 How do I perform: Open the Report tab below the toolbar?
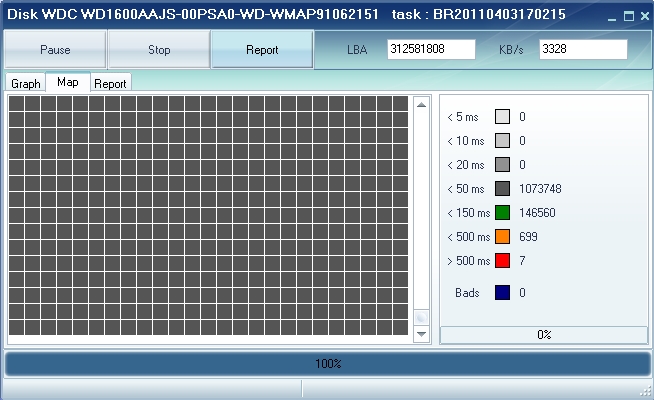pos(110,83)
